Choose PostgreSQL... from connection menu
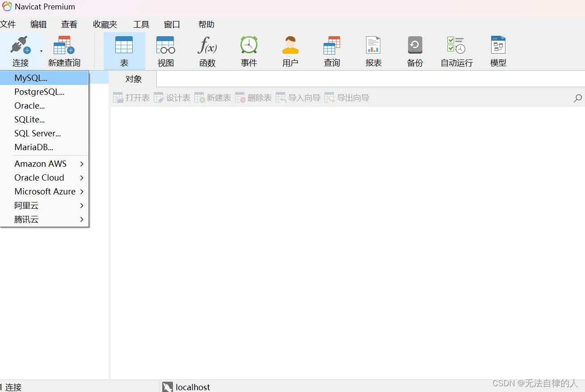585x392 pixels. tap(45, 92)
